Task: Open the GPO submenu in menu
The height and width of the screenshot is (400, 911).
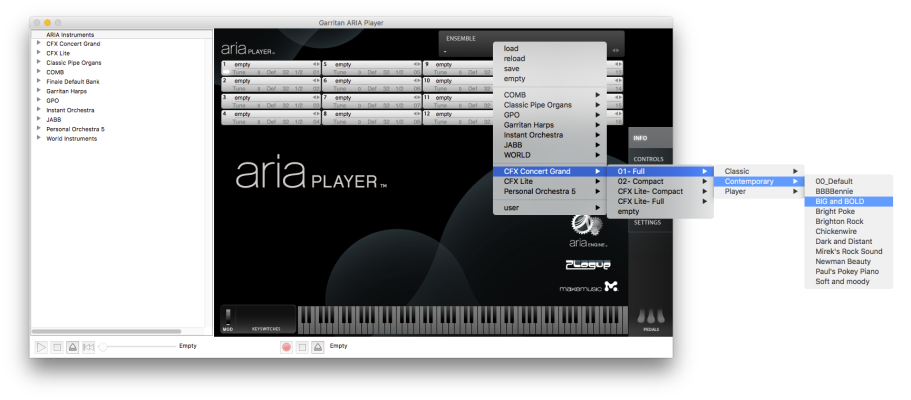Action: [550, 115]
